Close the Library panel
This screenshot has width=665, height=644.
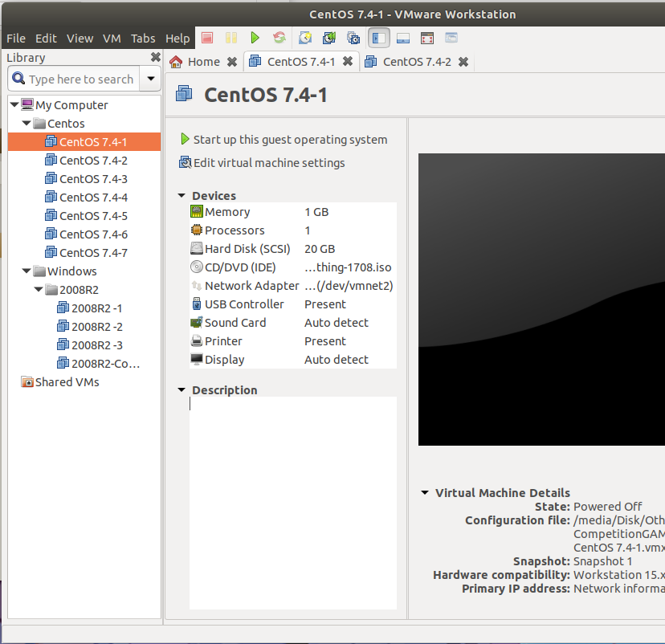point(156,57)
